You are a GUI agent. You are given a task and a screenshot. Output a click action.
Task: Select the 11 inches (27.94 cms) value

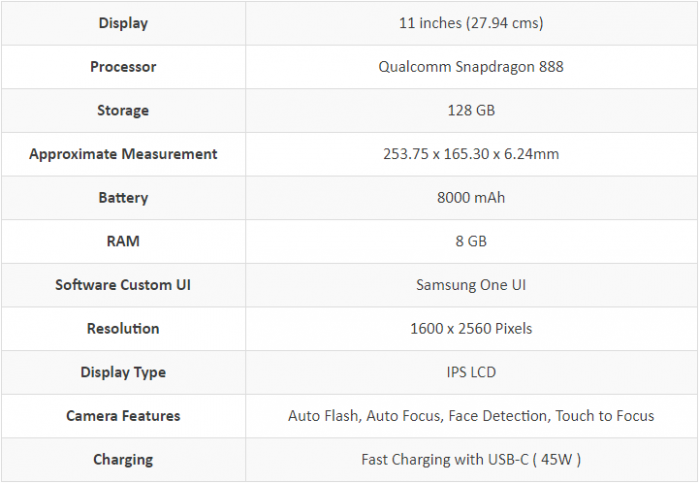click(471, 23)
